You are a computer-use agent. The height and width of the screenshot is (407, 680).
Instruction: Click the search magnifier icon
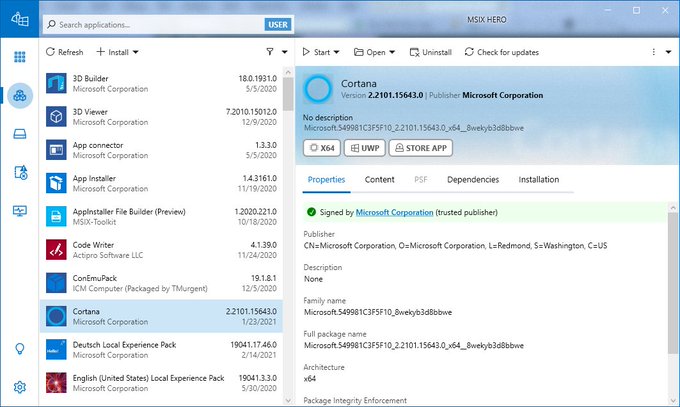(x=51, y=24)
